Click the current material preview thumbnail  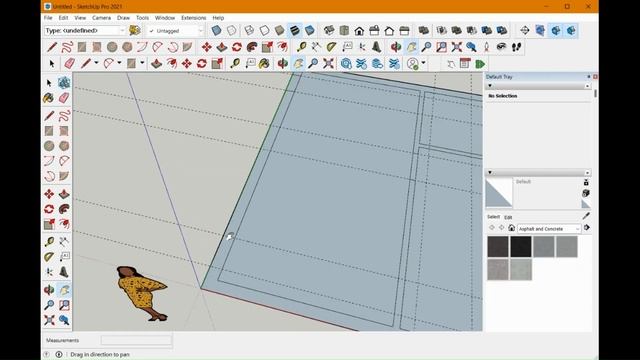coord(499,193)
